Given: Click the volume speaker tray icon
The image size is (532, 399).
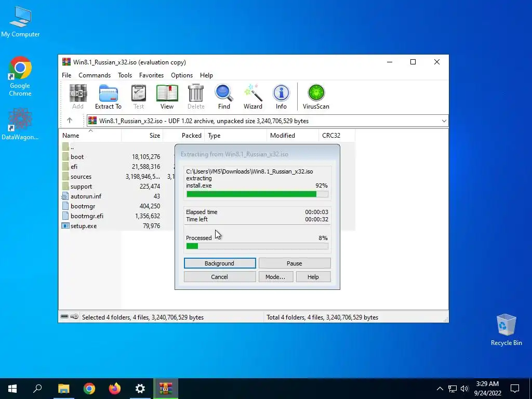Looking at the screenshot, I should (x=464, y=389).
